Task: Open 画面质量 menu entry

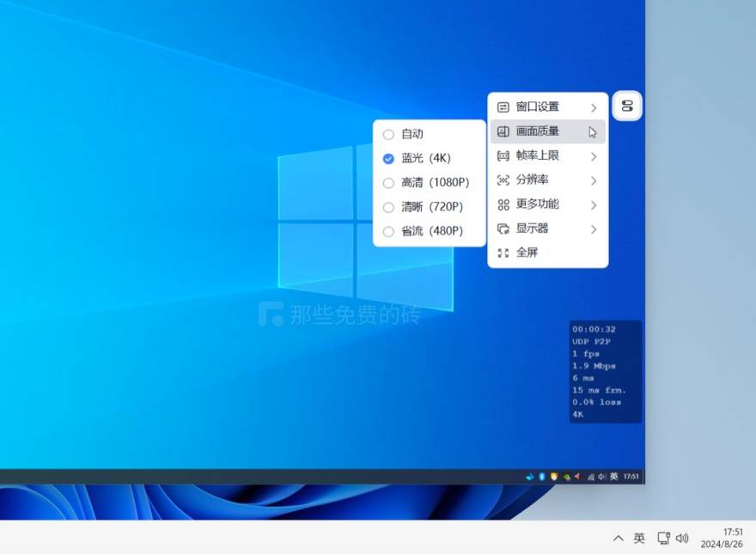Action: (548, 131)
